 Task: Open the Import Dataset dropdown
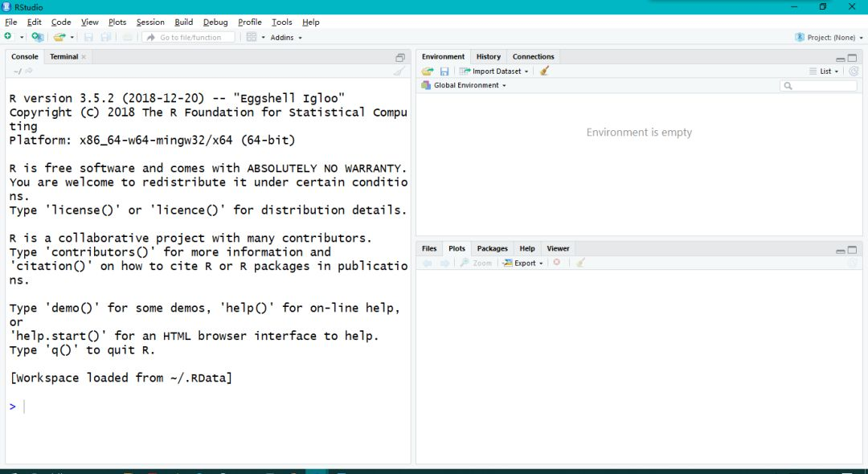(493, 72)
